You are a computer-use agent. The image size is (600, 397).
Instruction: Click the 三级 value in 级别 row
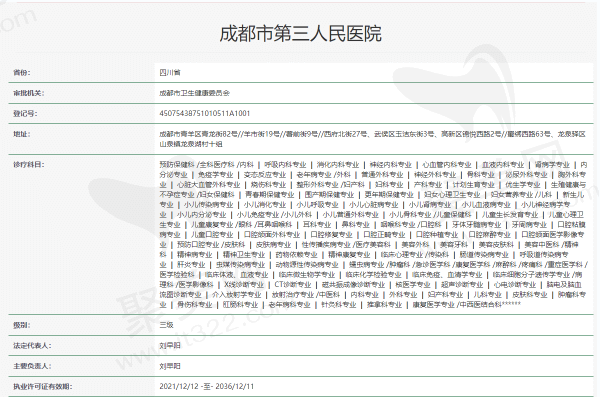[x=166, y=325]
